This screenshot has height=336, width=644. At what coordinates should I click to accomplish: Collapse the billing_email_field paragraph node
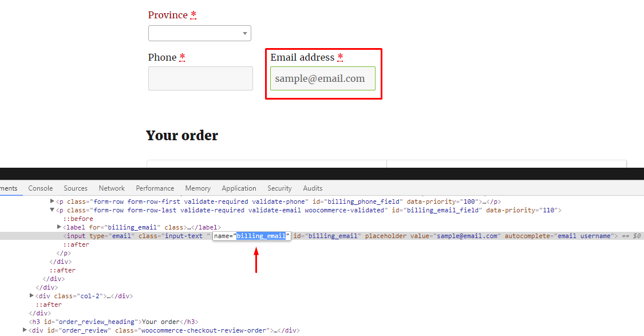pos(52,210)
